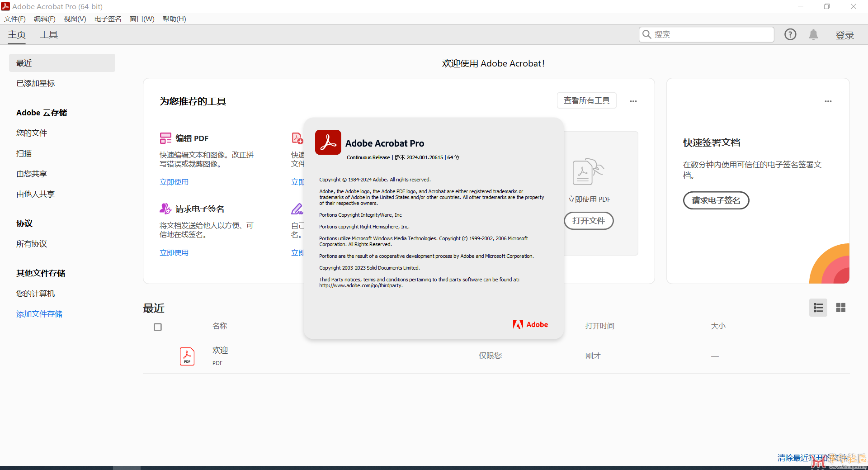Click the Acrobat logo in About dialog
This screenshot has width=868, height=470.
328,142
